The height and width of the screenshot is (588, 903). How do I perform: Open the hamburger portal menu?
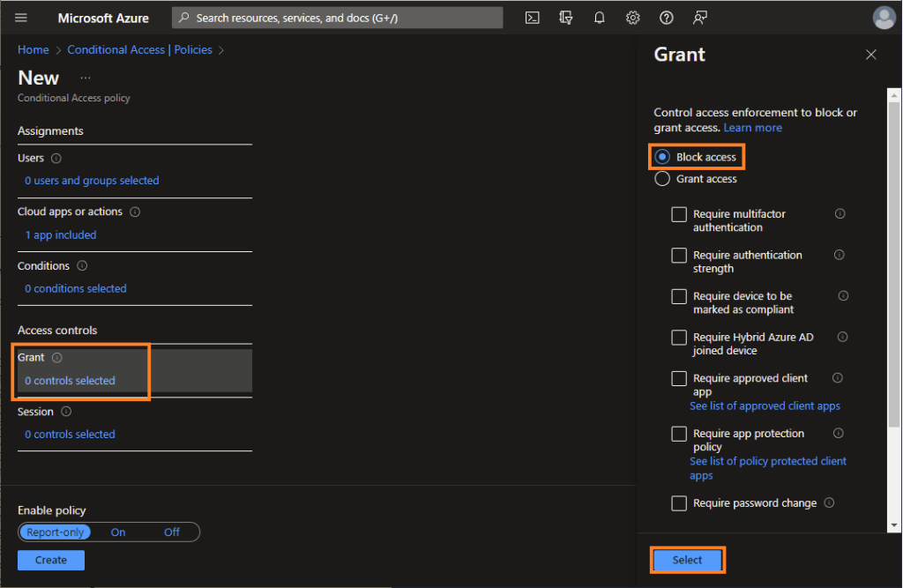pyautogui.click(x=21, y=18)
